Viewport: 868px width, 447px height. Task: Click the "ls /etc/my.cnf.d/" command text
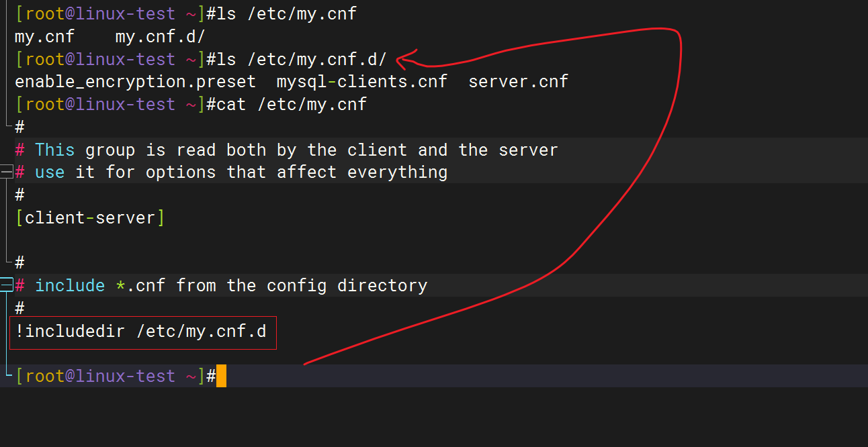(x=296, y=59)
